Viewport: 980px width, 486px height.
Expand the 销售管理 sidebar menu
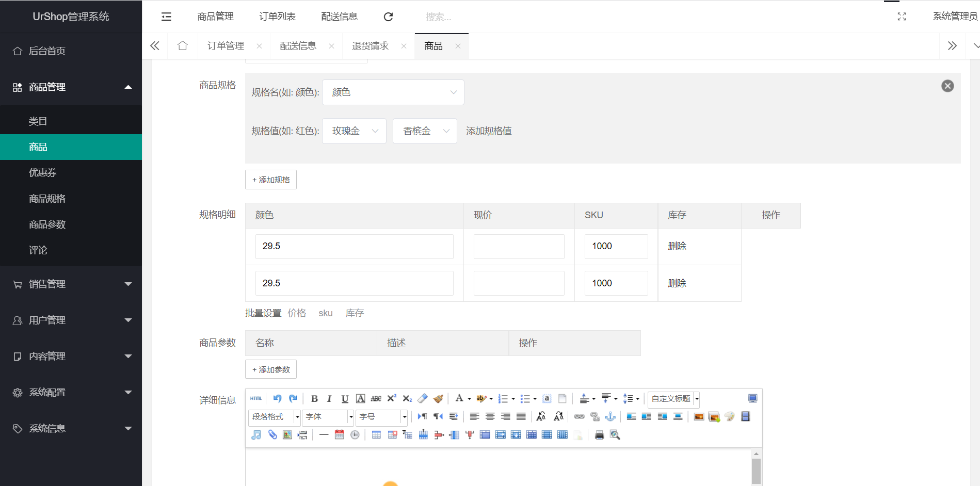point(71,284)
